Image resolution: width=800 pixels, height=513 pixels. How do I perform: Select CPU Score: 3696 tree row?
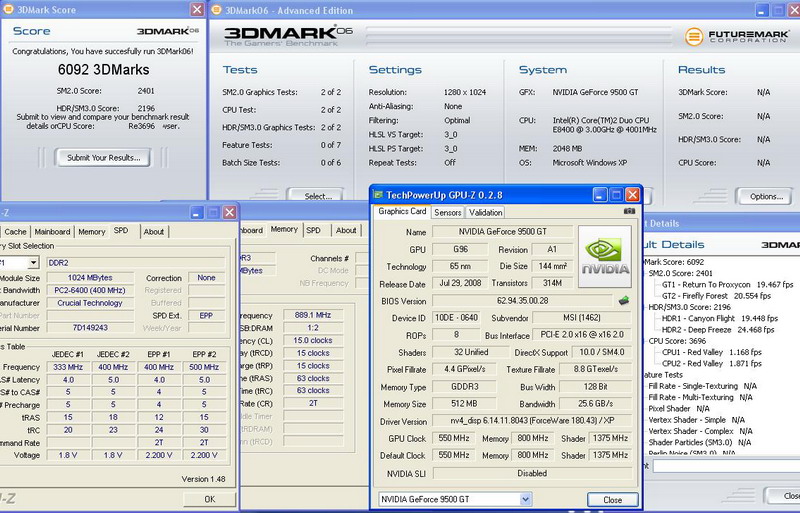point(677,341)
